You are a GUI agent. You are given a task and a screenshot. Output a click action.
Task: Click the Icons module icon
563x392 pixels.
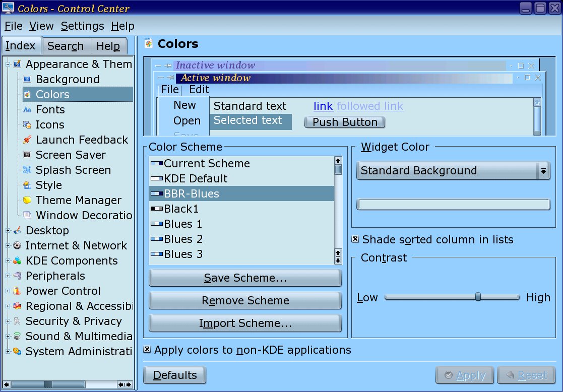tap(27, 124)
